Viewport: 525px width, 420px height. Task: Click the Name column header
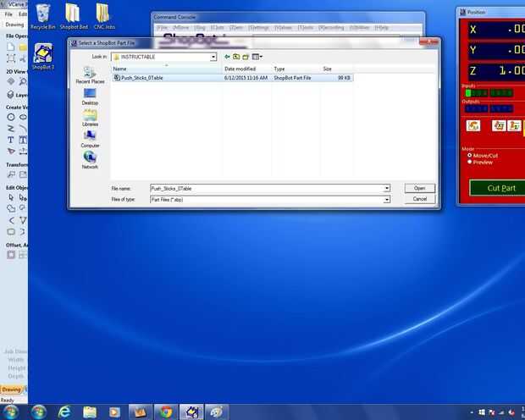(x=167, y=69)
